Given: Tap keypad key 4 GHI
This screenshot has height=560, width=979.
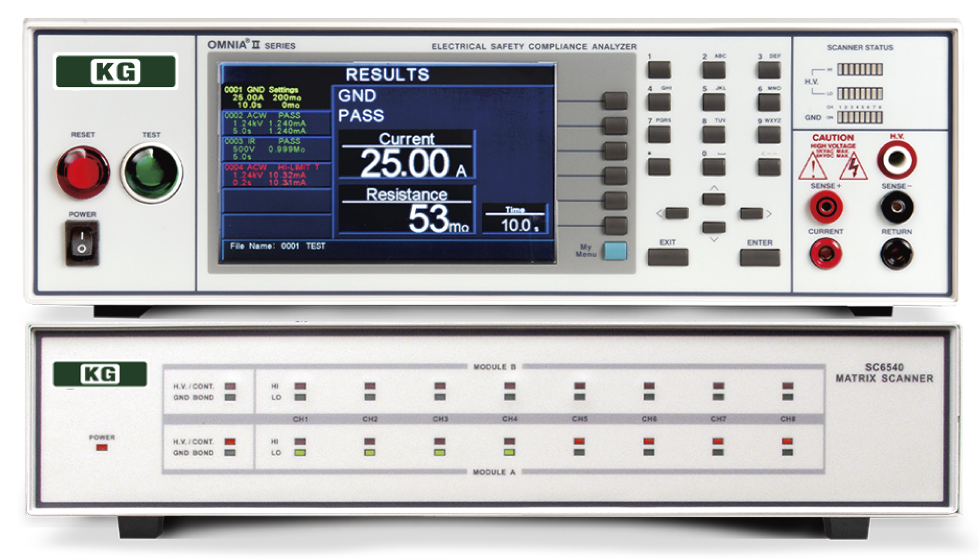Looking at the screenshot, I should [x=659, y=102].
